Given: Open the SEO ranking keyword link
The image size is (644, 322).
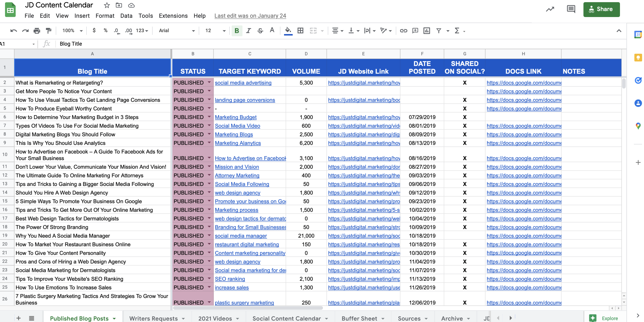Looking at the screenshot, I should click(230, 279).
